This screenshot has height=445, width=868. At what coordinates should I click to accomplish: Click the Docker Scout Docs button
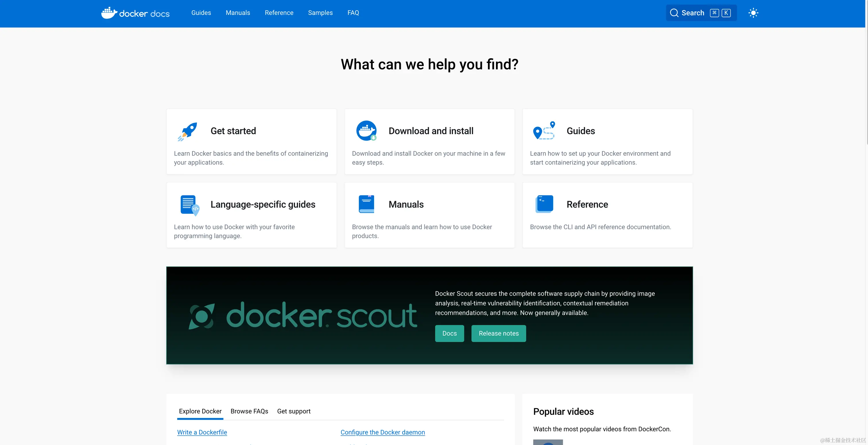pos(449,334)
